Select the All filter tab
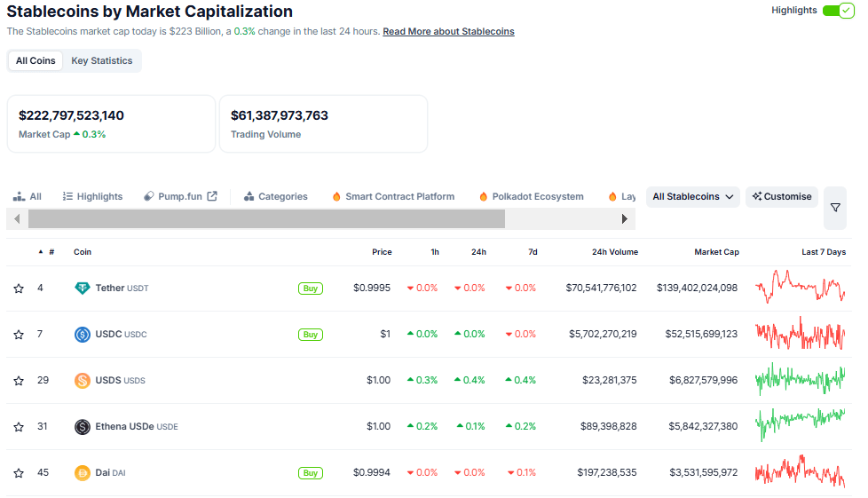 (x=28, y=197)
